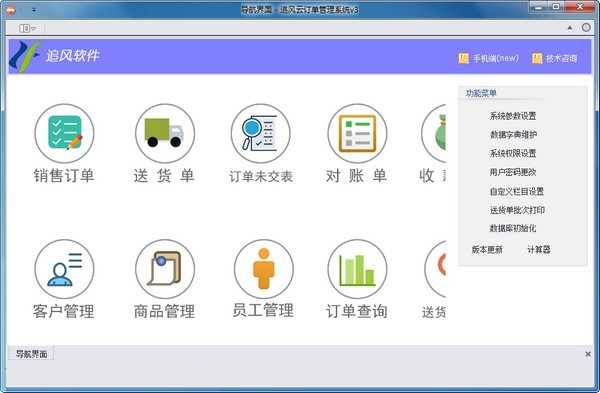This screenshot has width=600, height=393.
Task: Click the 追风软件 banner text
Action: point(73,56)
